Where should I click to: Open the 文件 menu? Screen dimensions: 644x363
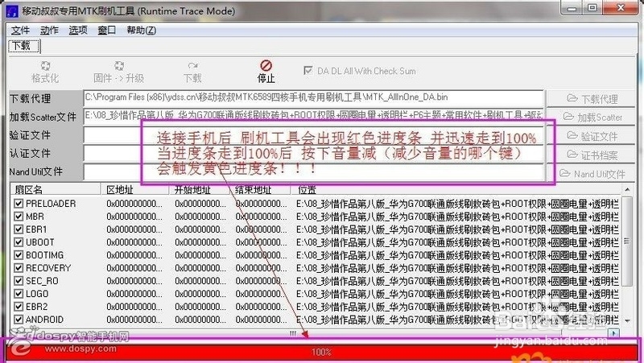click(20, 30)
